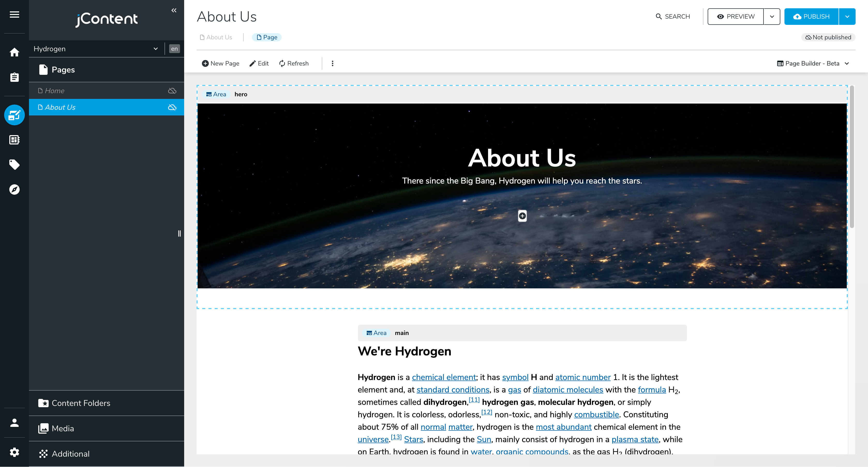Image resolution: width=868 pixels, height=467 pixels.
Task: Select the Home dashboard icon in sidebar
Action: (14, 52)
